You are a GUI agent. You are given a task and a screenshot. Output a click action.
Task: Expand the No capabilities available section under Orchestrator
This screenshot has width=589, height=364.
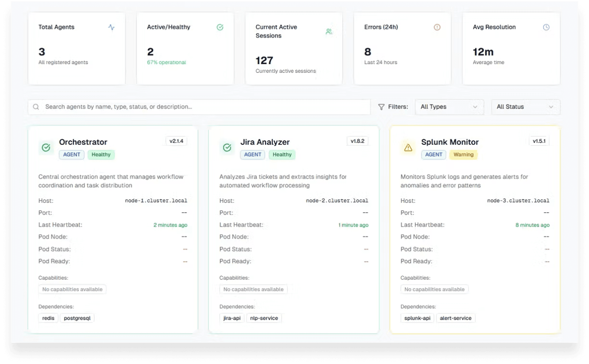[72, 289]
